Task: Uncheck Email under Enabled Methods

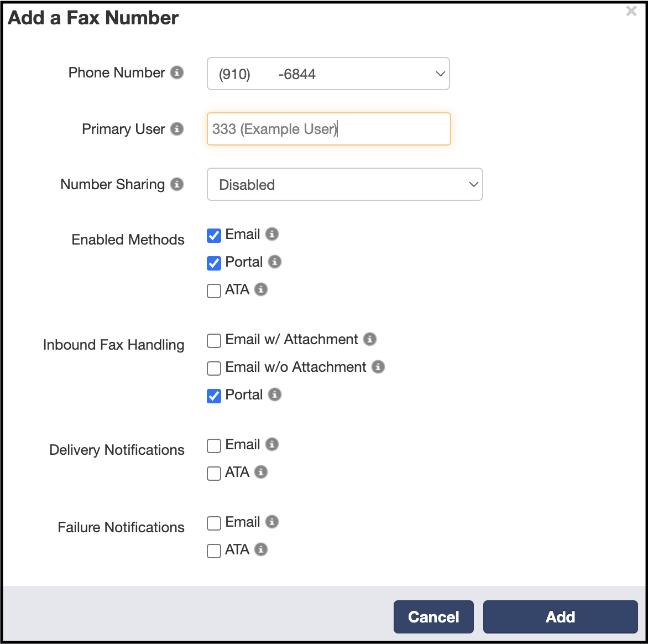Action: [213, 235]
